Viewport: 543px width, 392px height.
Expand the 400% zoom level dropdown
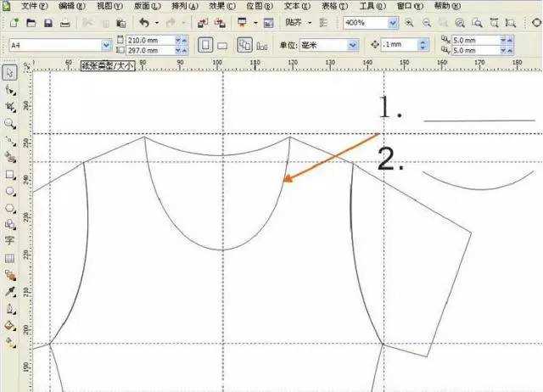[393, 23]
